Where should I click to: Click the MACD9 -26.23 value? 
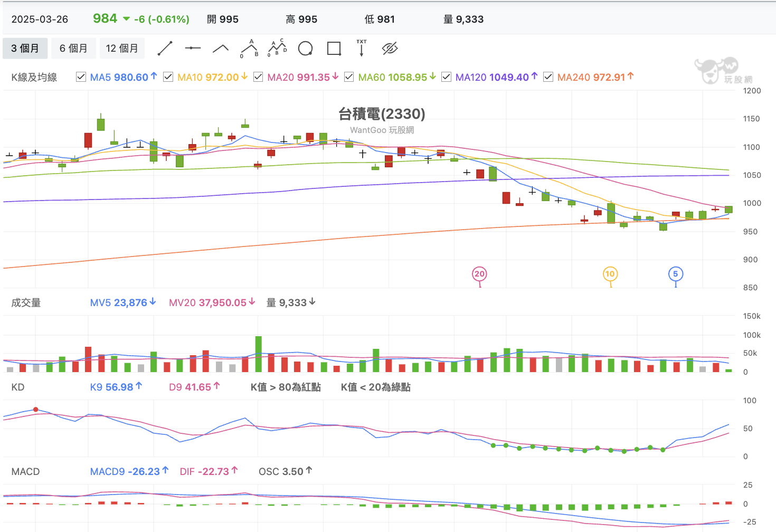point(125,471)
